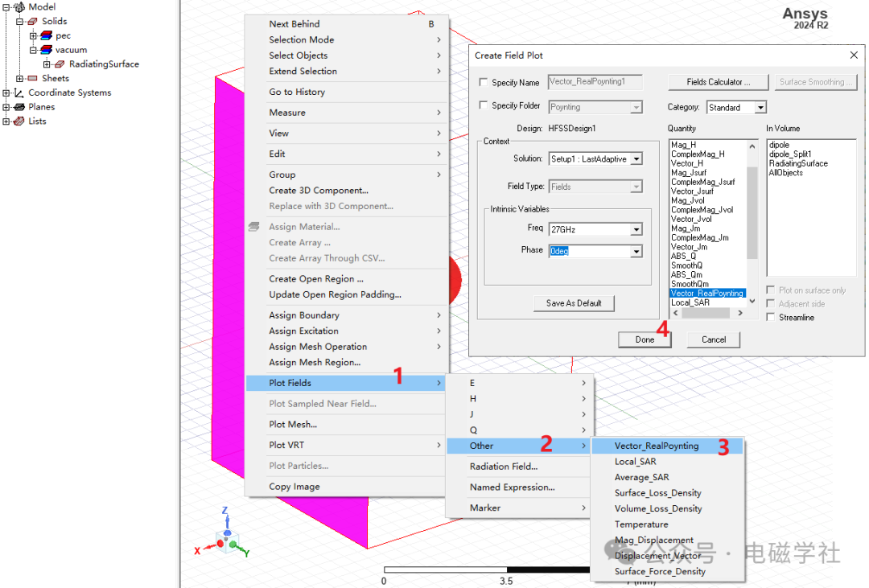The height and width of the screenshot is (588, 869).
Task: Click the RadiatingSurface object icon in the tree
Action: click(x=60, y=64)
